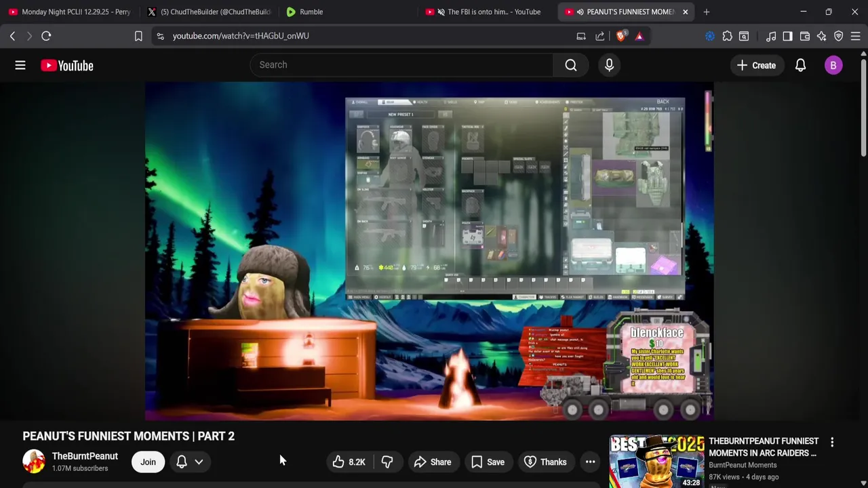This screenshot has height=488, width=868.
Task: Reload the page with the refresh icon
Action: coord(46,36)
